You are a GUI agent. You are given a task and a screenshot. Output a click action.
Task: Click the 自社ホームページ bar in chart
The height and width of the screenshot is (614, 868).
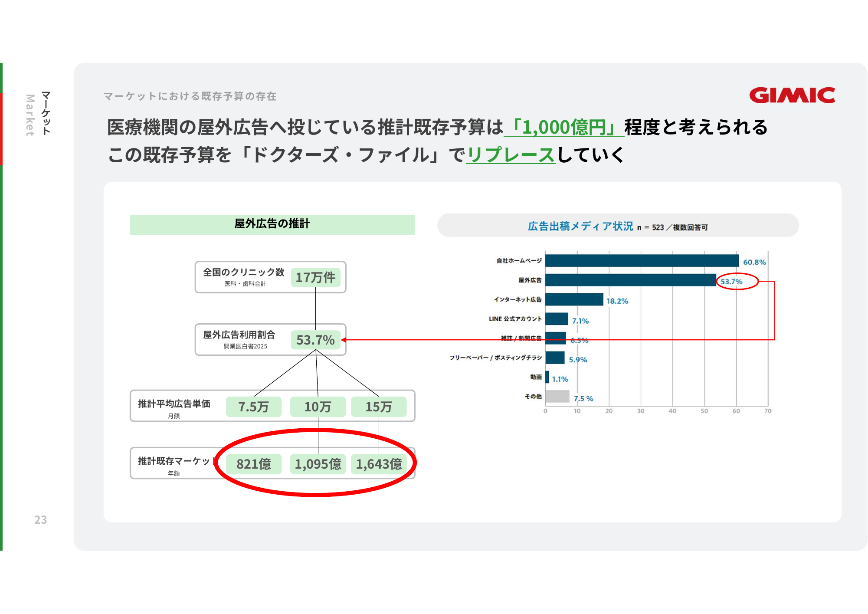coord(642,261)
